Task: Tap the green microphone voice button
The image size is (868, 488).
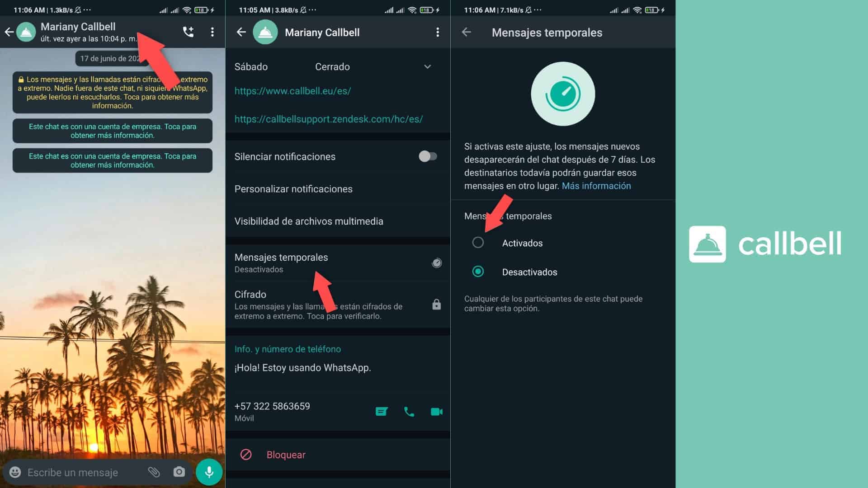Action: coord(209,472)
